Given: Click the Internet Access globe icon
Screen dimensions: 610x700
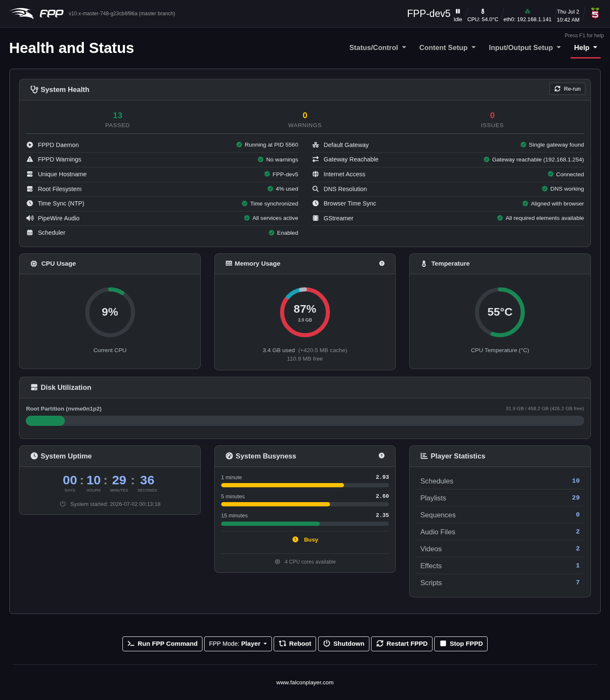Looking at the screenshot, I should 316,174.
